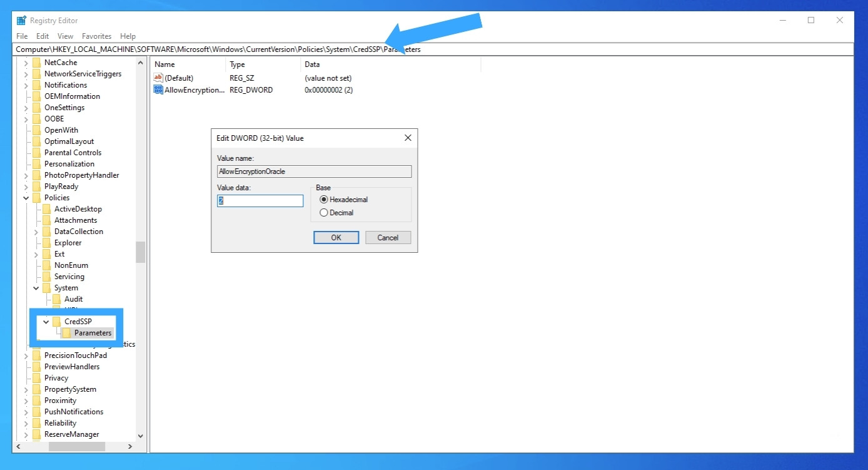
Task: Select the PhotoPropertyHandler folder icon
Action: click(36, 175)
